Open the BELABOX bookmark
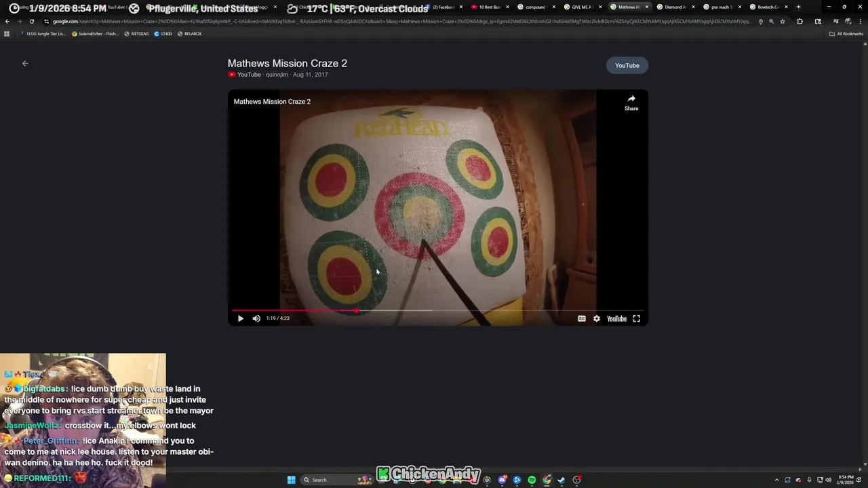Viewport: 868px width, 488px height. (x=189, y=34)
